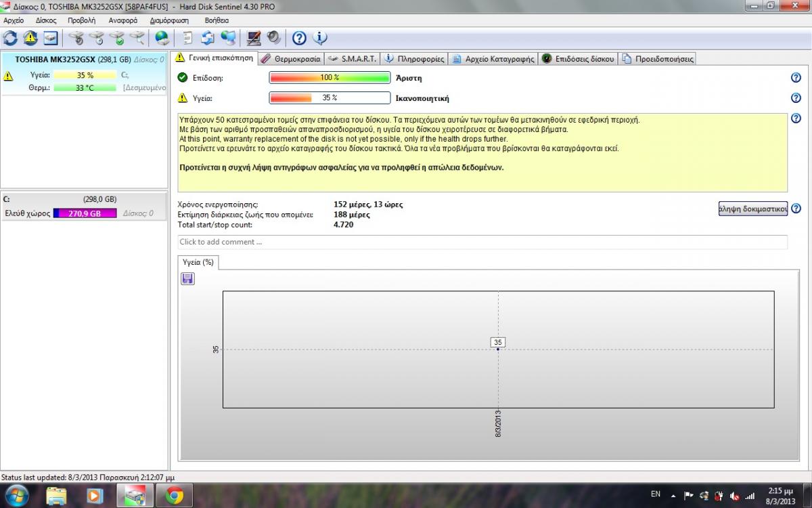Click the Refresh disk status toolbar icon

coord(10,37)
